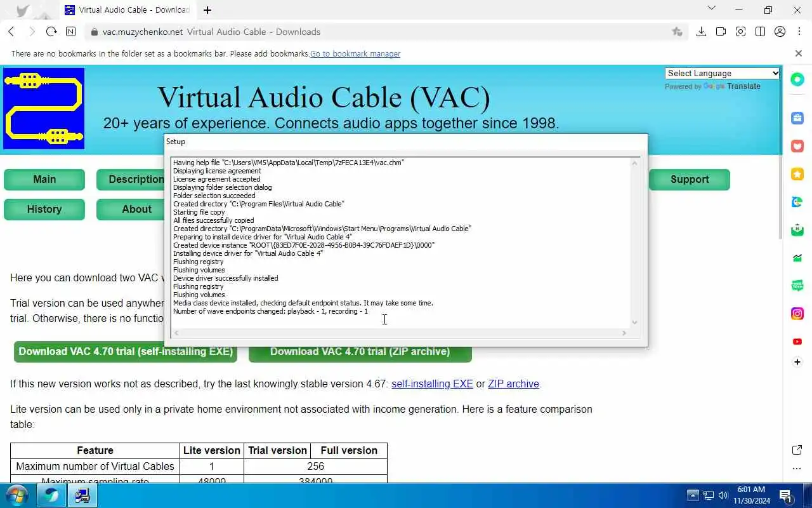
Task: Open a new tab with plus button
Action: tap(207, 10)
